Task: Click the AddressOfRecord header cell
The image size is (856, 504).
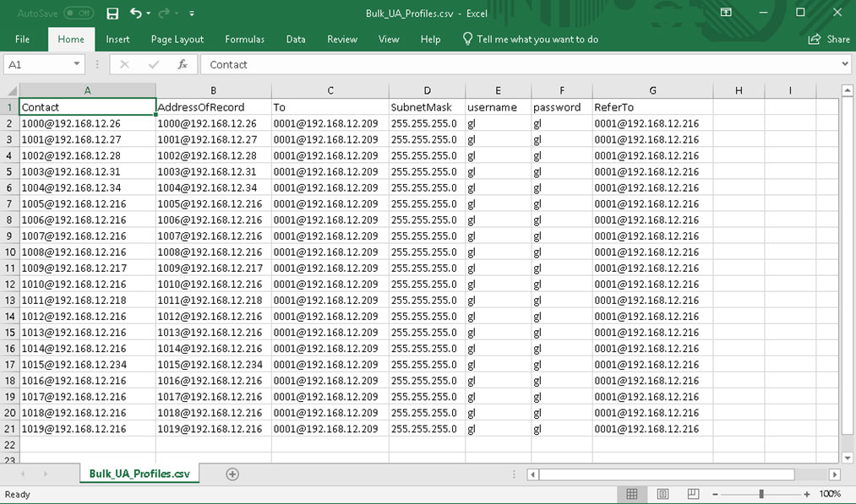Action: [214, 107]
